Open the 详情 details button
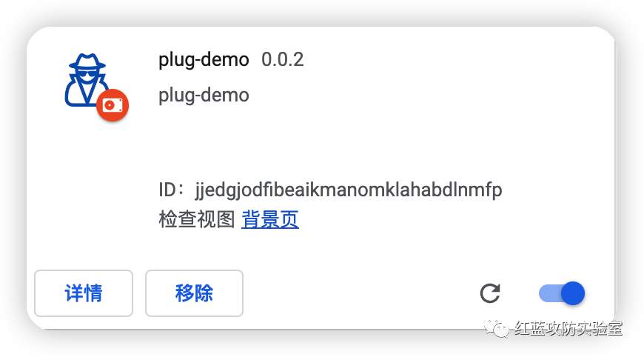Screen dimensions: 644x357 coord(84,293)
